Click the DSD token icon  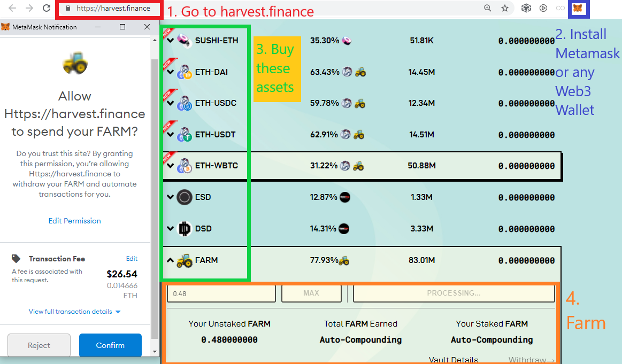point(184,229)
